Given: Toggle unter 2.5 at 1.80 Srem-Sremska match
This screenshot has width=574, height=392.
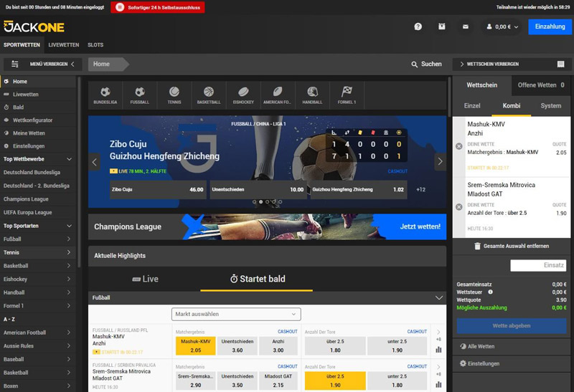Looking at the screenshot, I should click(397, 381).
